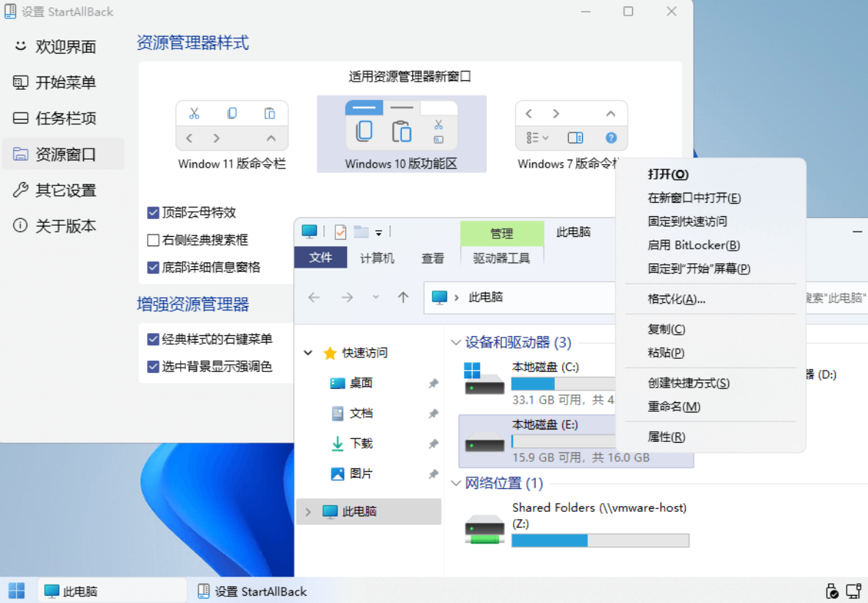Select the 开始菜单 settings page
The width and height of the screenshot is (868, 603).
pyautogui.click(x=65, y=82)
